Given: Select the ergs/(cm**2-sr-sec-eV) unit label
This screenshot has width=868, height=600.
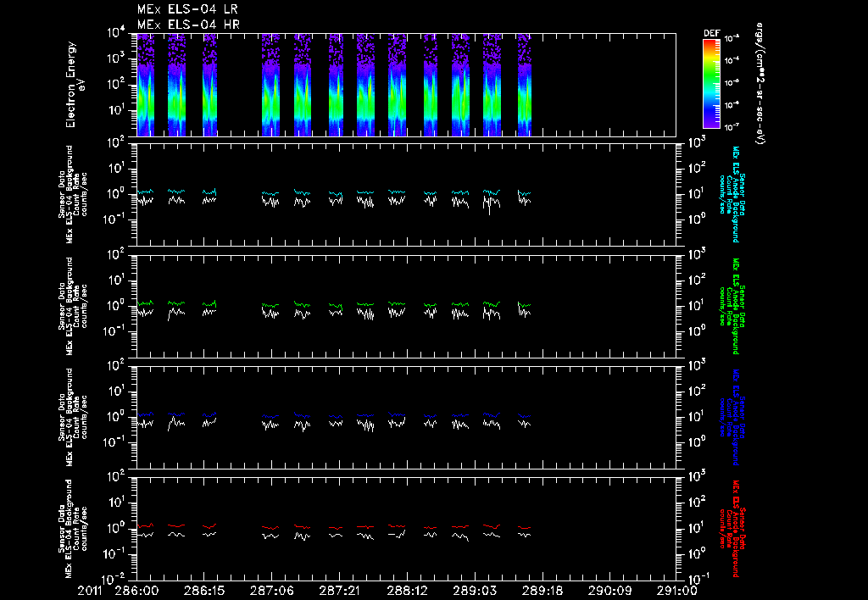Looking at the screenshot, I should (760, 84).
